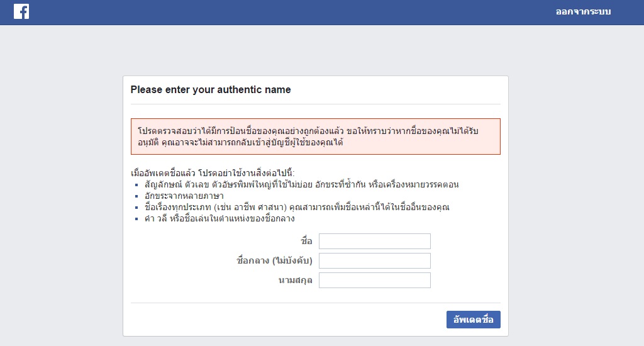Click the square bullet beside สัญลักษณ์ ตัวเลข
Viewport: 644px width, 346px height.
tap(136, 185)
